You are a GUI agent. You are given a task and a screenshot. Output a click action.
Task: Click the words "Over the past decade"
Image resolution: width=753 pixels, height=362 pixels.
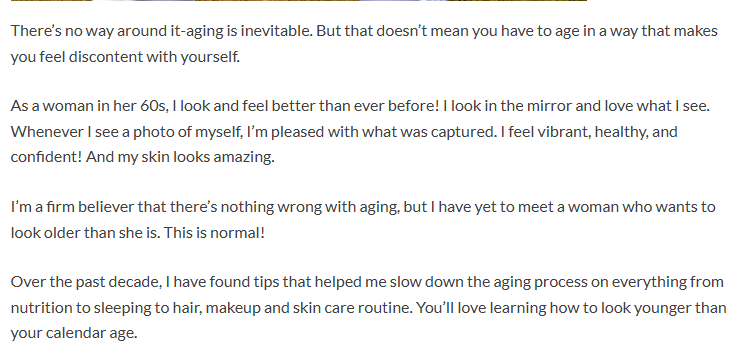[85, 282]
